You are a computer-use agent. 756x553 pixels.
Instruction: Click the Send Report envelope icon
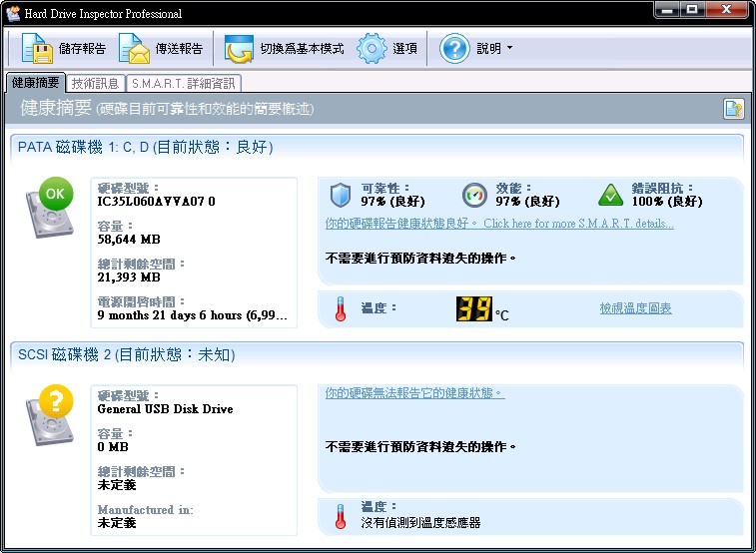click(x=134, y=48)
